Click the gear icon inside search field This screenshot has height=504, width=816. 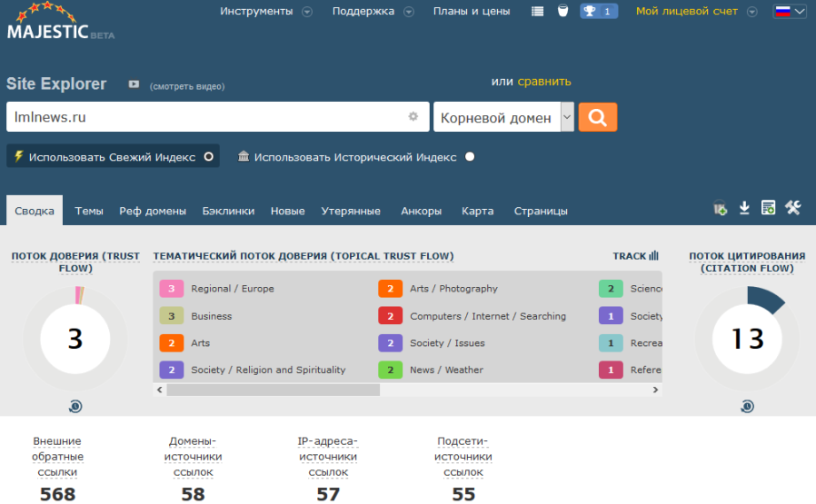pos(413,117)
